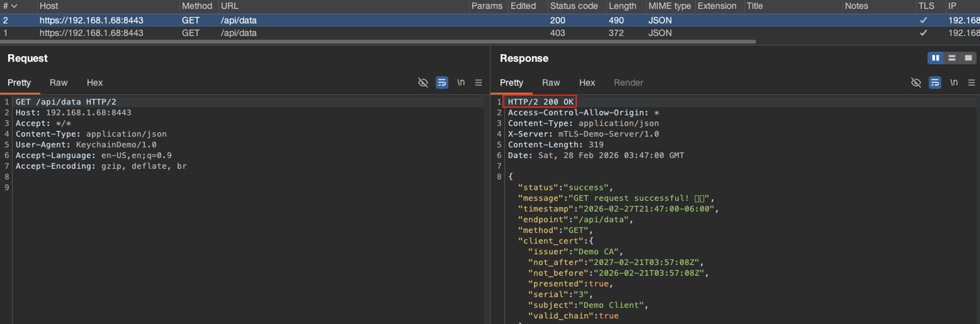Image resolution: width=980 pixels, height=324 pixels.
Task: Open the Raw tab in Request
Action: 58,83
